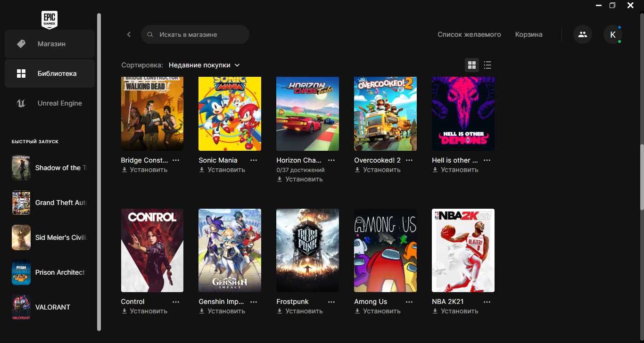Screen dimensions: 644x343
Task: Click the Sonic Mania title text
Action: pyautogui.click(x=218, y=160)
